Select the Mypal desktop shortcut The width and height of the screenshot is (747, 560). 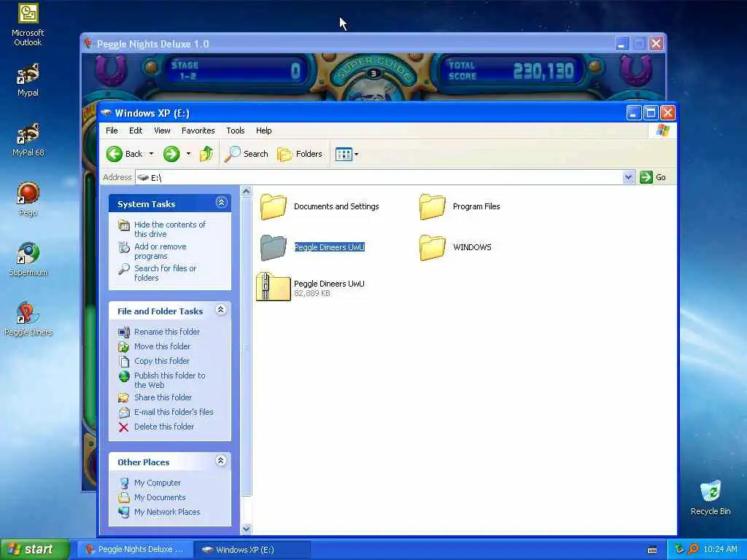[x=28, y=79]
